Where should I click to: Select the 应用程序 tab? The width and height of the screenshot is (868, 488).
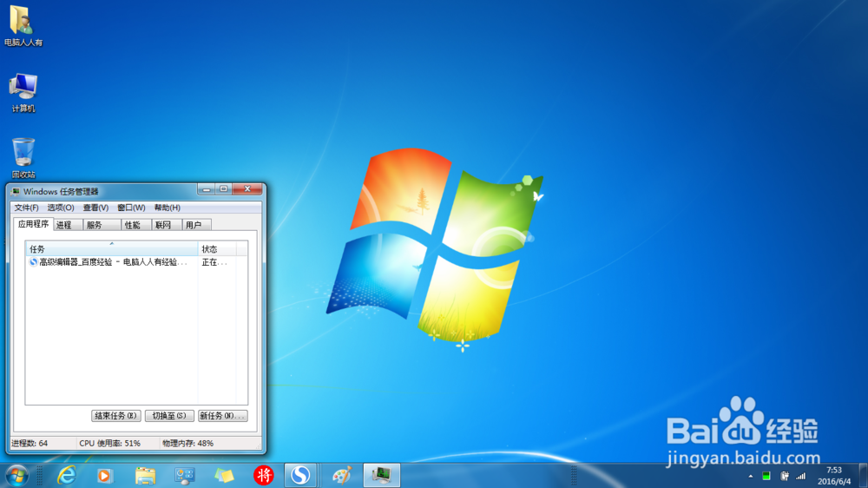(x=33, y=224)
